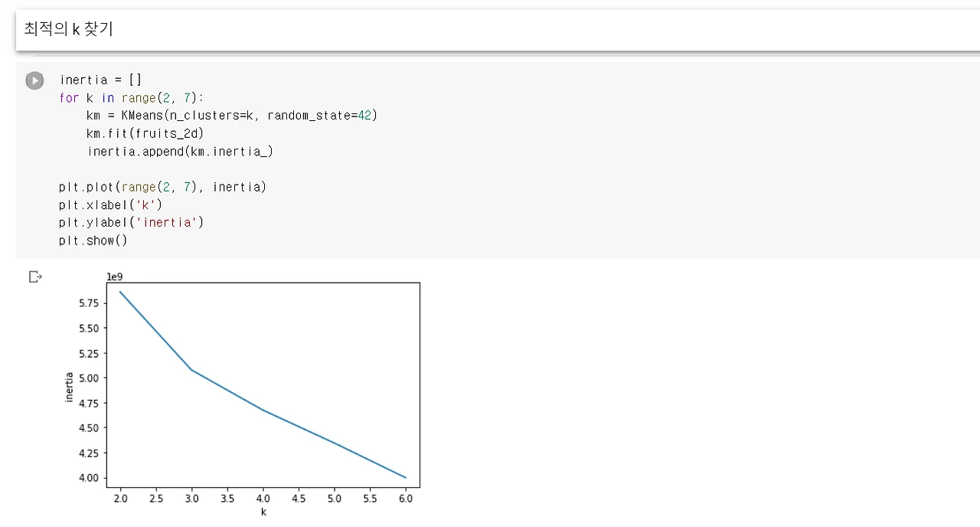This screenshot has width=980, height=527.
Task: Click the 5.75 tick label on the y-axis
Action: (89, 303)
